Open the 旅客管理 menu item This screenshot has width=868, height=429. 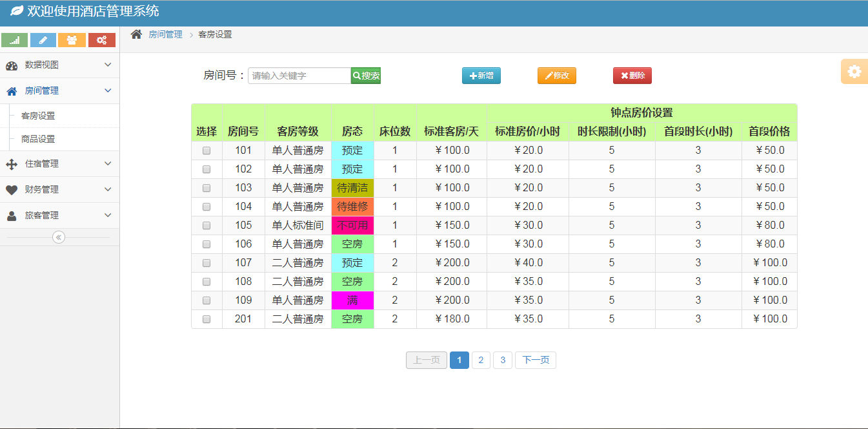[59, 216]
